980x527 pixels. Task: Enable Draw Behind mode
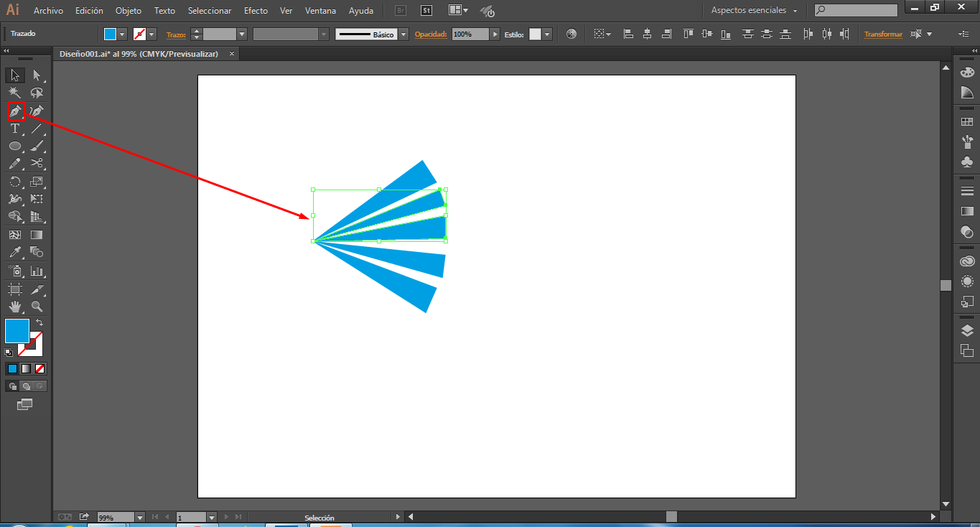pyautogui.click(x=26, y=386)
